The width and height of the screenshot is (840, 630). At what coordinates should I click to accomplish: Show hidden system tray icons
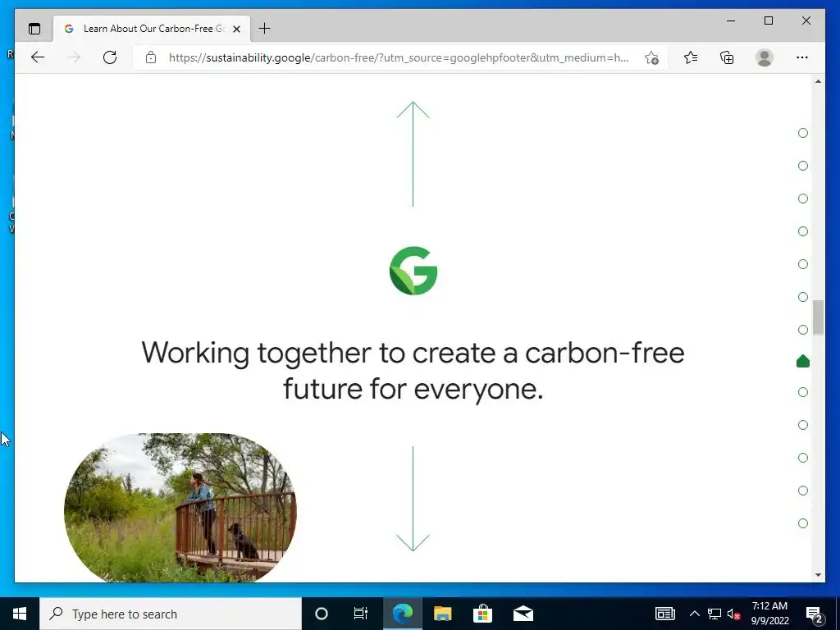[x=694, y=614]
